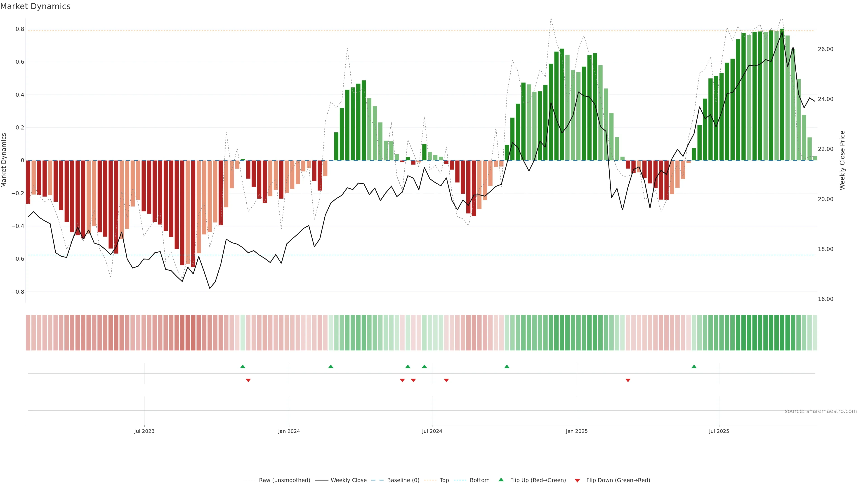
Task: Click the last red Flip Down marker after Jan 2025
Action: point(628,380)
